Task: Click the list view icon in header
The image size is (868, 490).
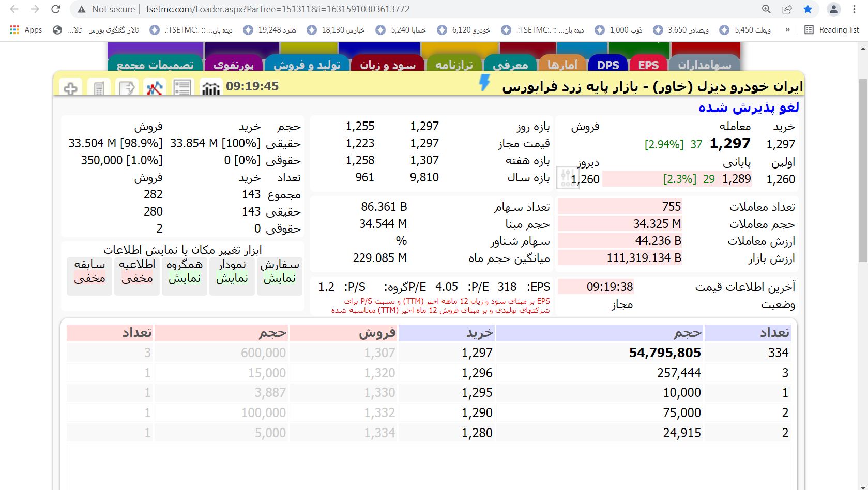Action: [182, 88]
